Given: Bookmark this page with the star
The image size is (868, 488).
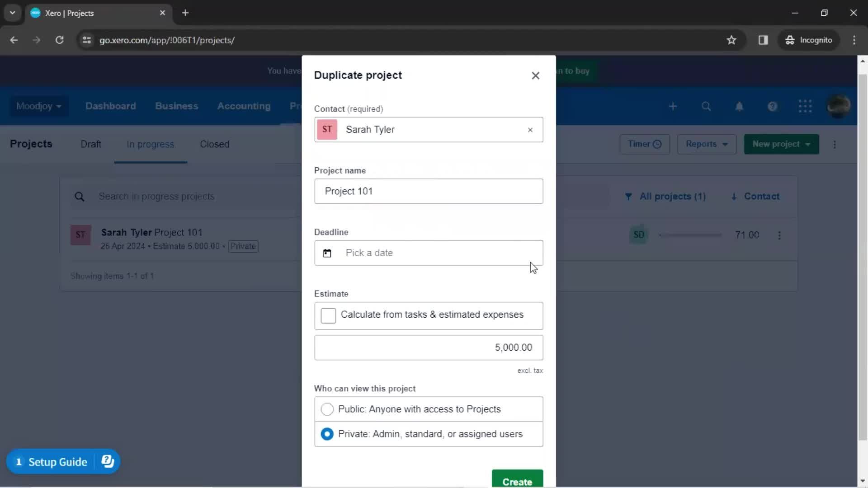Looking at the screenshot, I should [731, 40].
